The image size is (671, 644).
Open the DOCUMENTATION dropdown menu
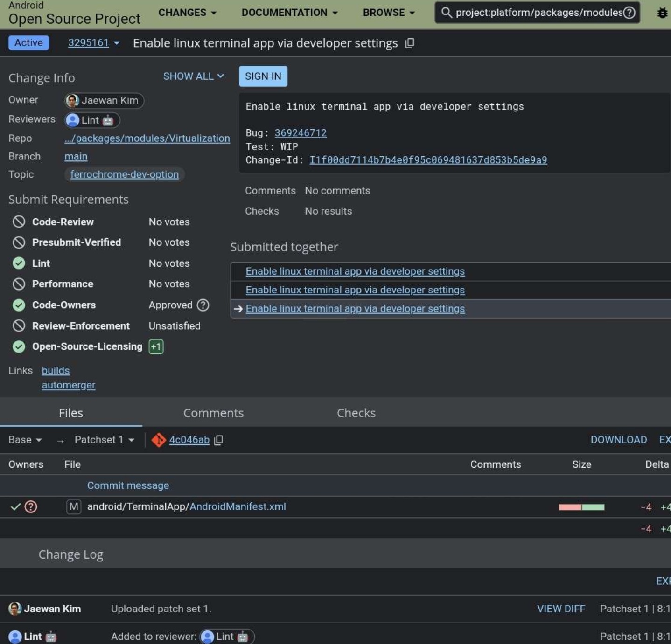tap(289, 13)
